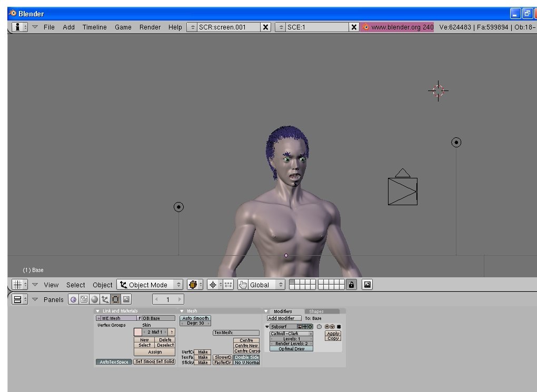This screenshot has height=392, width=537.
Task: Click the move object centers only icon
Action: 228,285
